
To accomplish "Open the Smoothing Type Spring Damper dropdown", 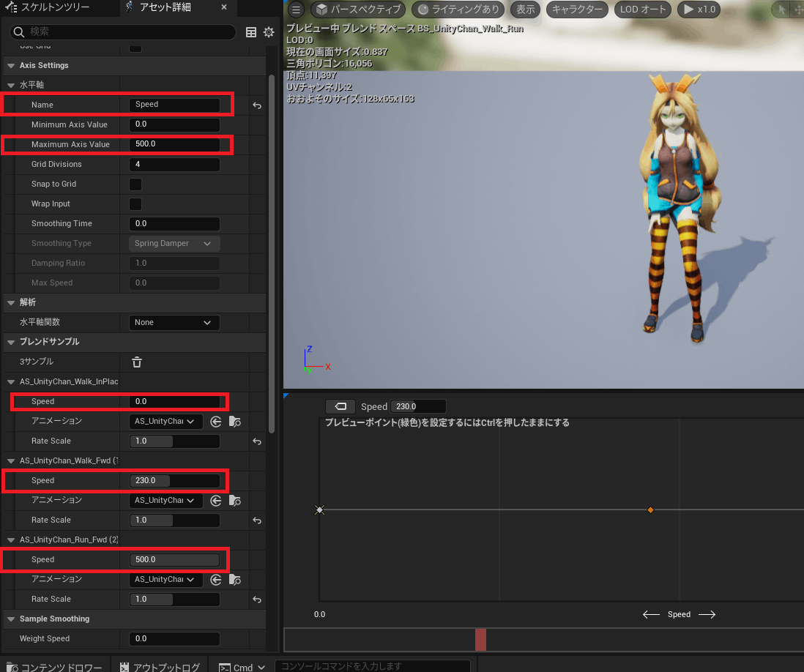I will tap(174, 244).
